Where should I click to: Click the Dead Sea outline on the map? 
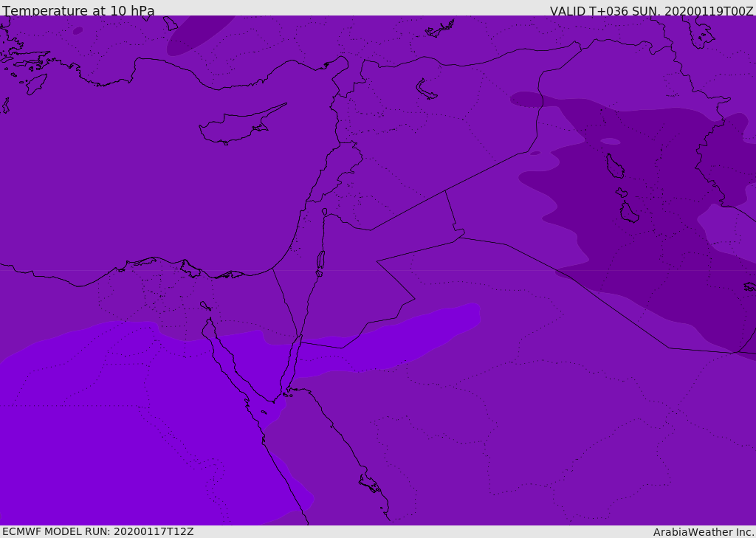pyautogui.click(x=320, y=261)
